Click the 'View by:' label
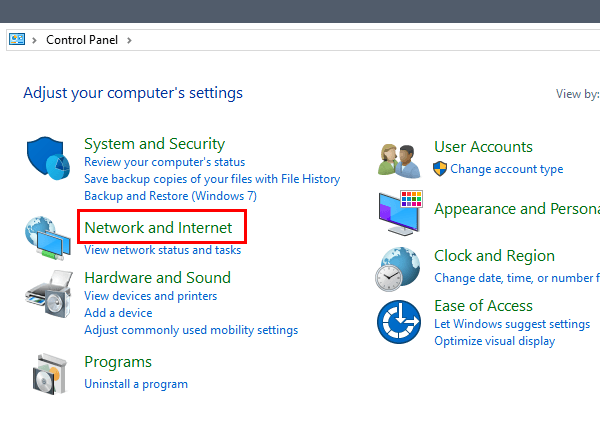The height and width of the screenshot is (430, 600). 578,94
